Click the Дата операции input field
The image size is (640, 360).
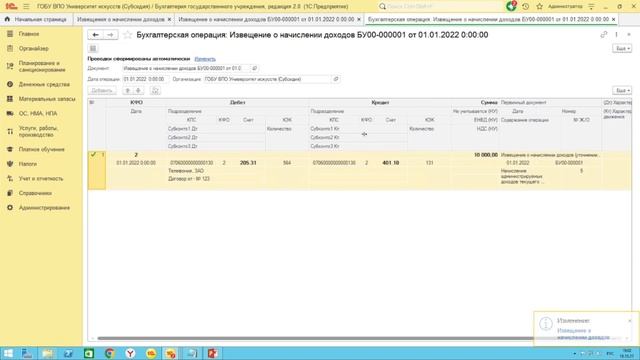click(x=145, y=79)
